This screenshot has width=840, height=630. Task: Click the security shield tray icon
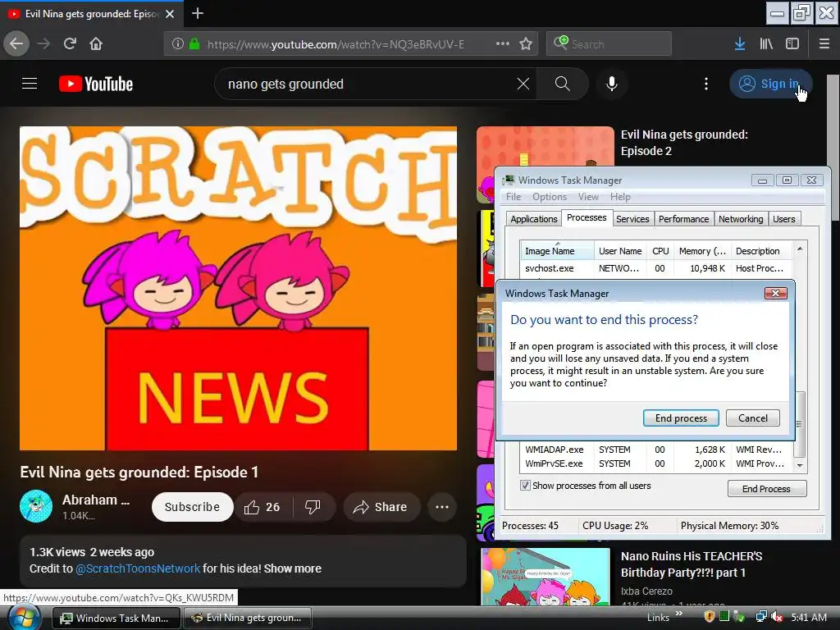(x=710, y=617)
